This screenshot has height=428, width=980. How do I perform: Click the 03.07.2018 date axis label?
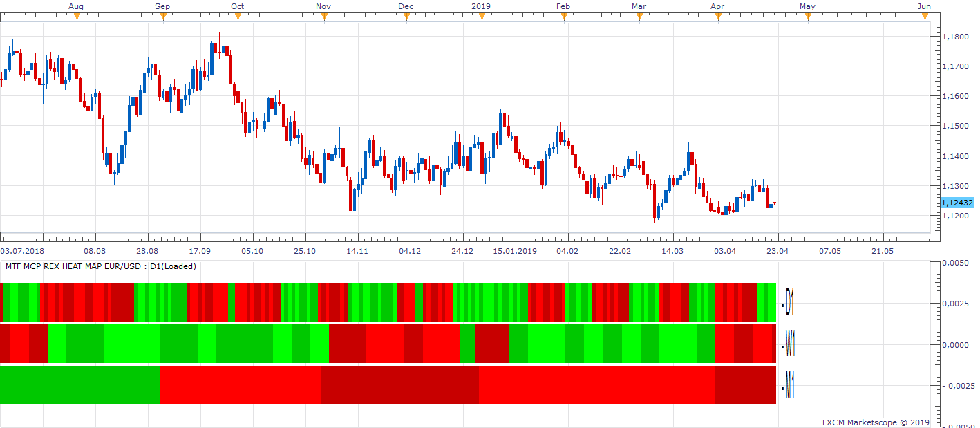pos(23,251)
